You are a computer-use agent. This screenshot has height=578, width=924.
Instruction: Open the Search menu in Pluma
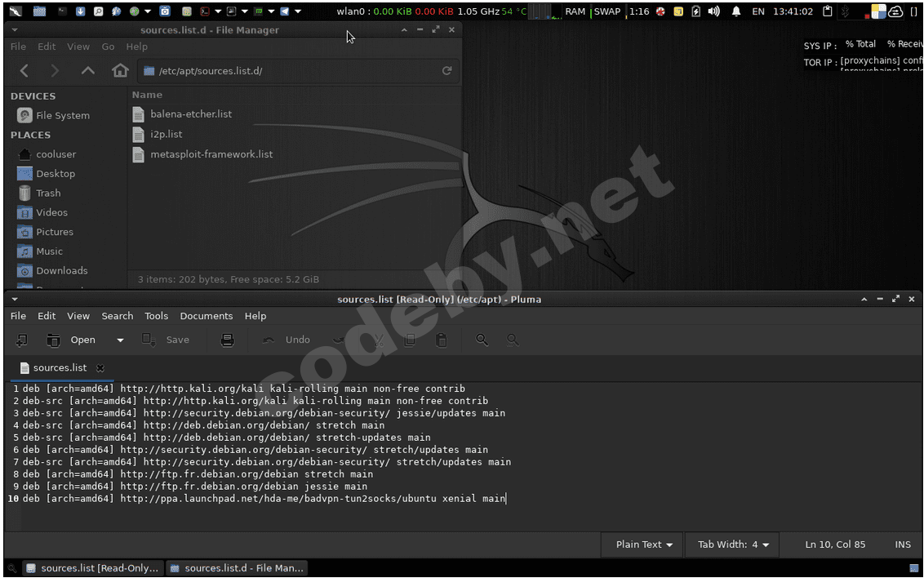pos(118,316)
